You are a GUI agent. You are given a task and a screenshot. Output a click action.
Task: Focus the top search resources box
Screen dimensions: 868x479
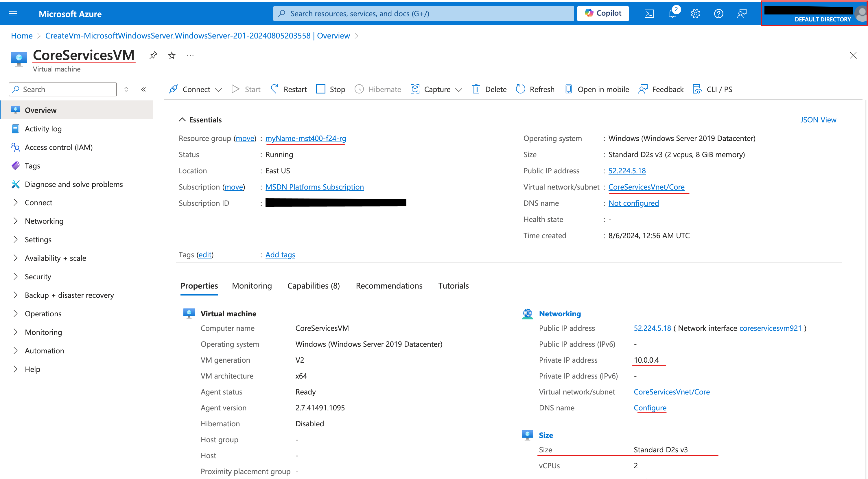(x=423, y=14)
